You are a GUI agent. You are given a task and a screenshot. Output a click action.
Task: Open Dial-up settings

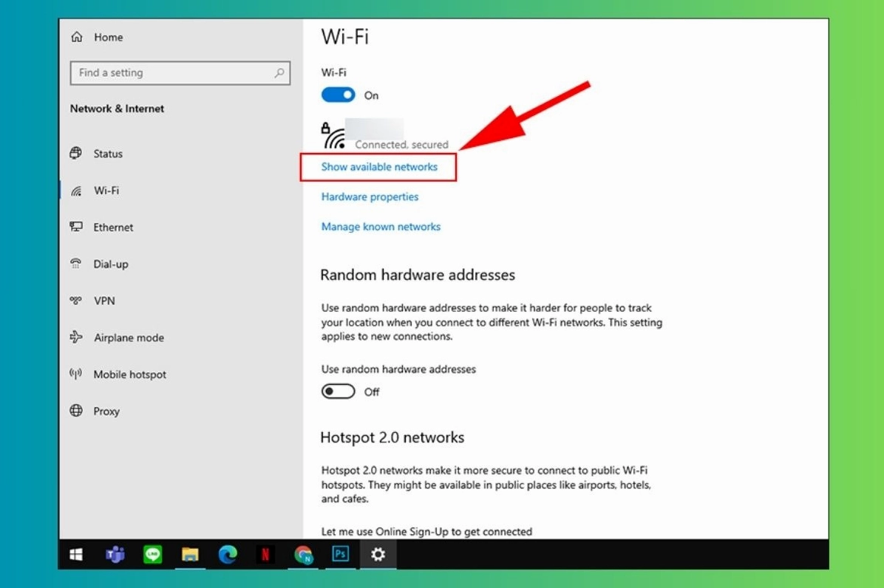(110, 264)
